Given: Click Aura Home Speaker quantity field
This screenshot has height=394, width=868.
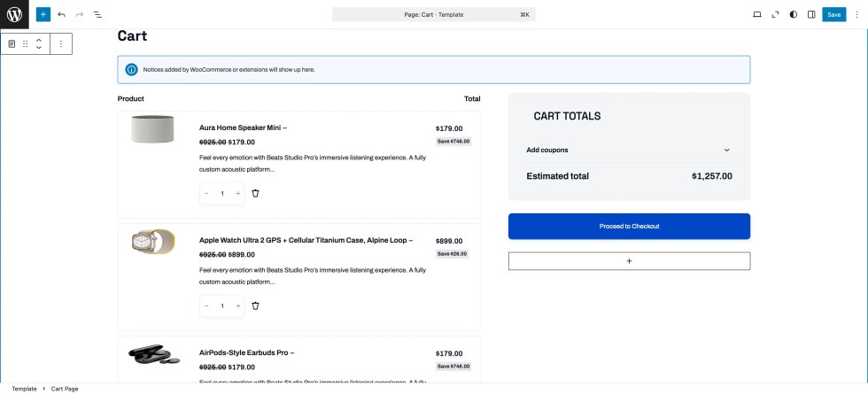Looking at the screenshot, I should coord(222,193).
